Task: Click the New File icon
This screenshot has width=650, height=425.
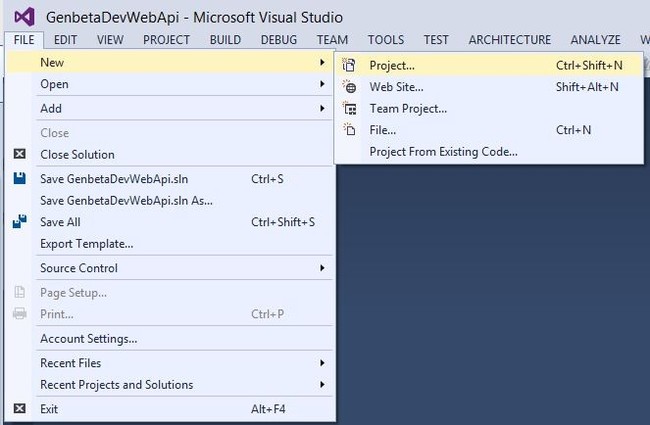Action: (x=349, y=130)
